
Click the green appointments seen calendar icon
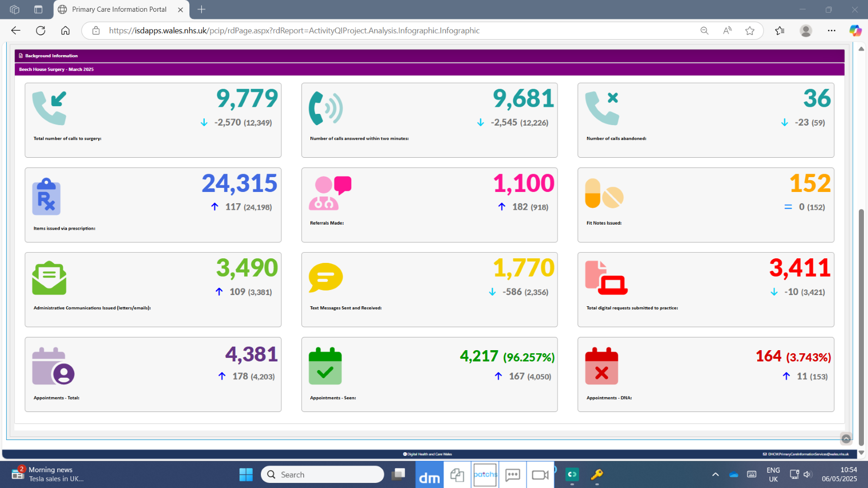325,366
